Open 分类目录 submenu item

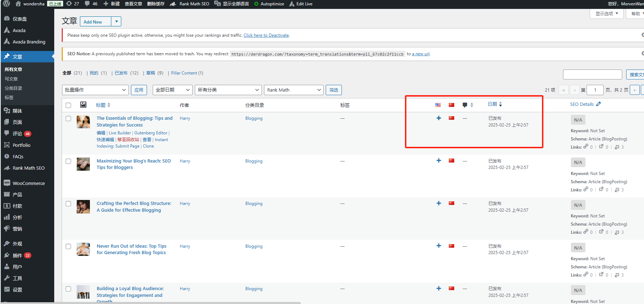(x=14, y=88)
